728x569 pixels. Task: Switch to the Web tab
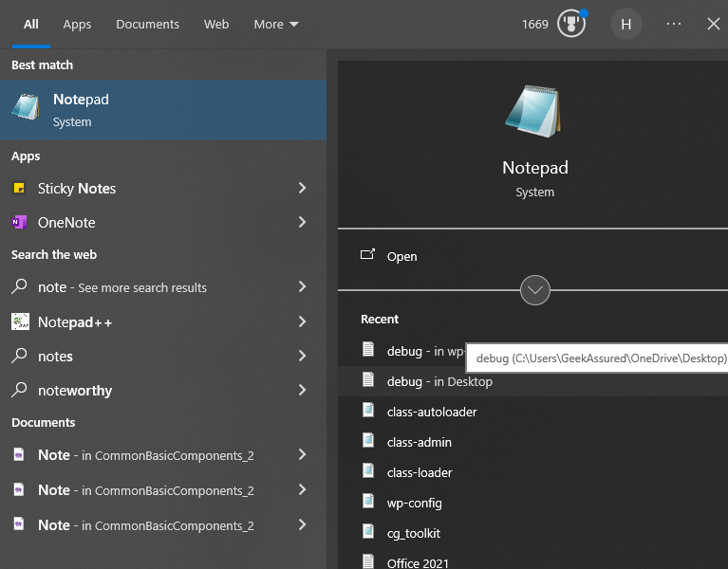coord(215,24)
